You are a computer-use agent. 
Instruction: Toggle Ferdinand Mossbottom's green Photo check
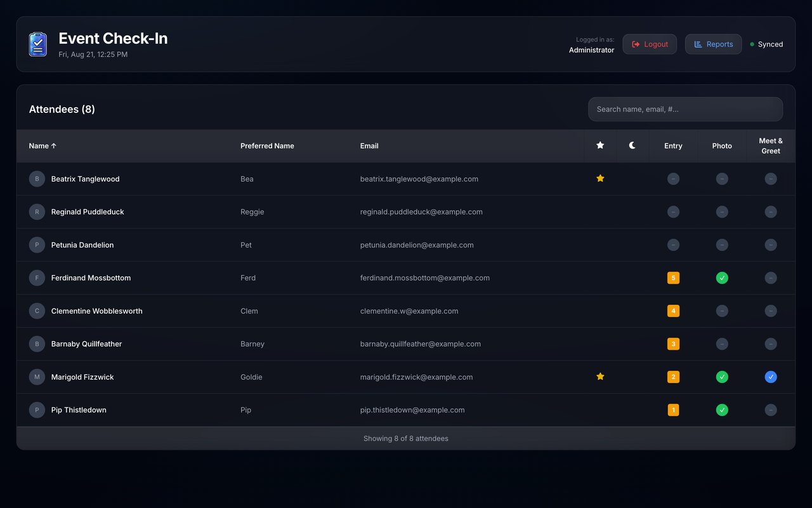pos(722,277)
